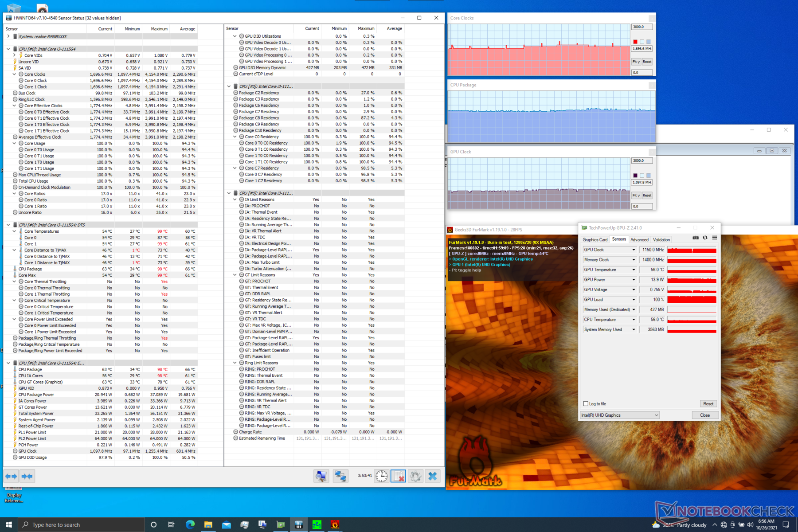Screen dimensions: 798x532
Task: Click the taskbar search box
Action: click(81, 524)
